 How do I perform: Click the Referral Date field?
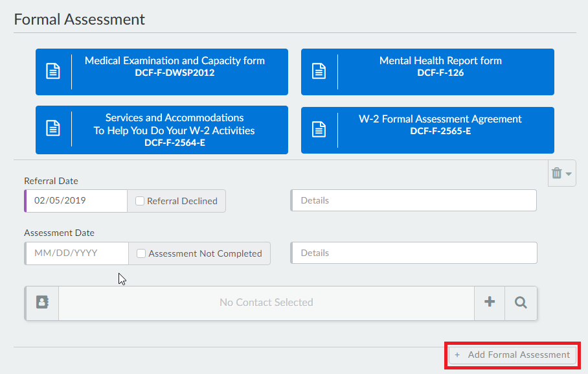point(76,201)
